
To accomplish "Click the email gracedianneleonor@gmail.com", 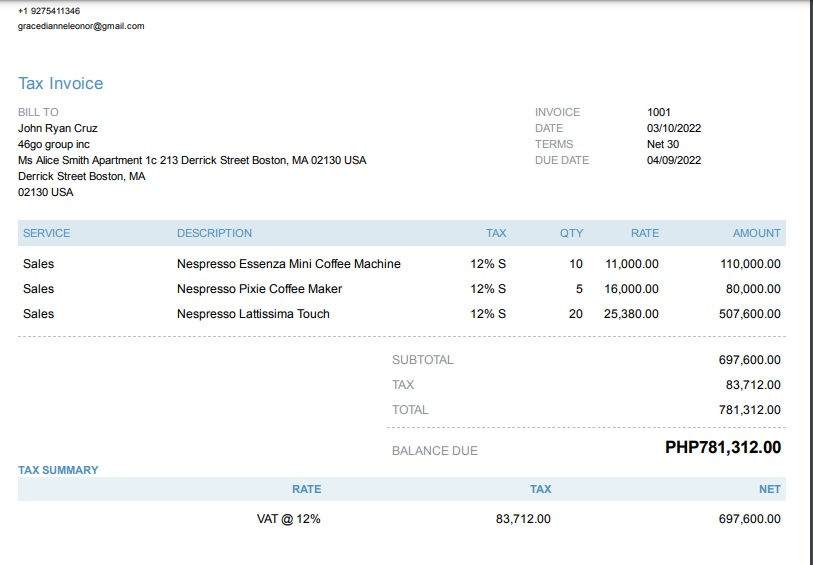I will click(x=81, y=26).
